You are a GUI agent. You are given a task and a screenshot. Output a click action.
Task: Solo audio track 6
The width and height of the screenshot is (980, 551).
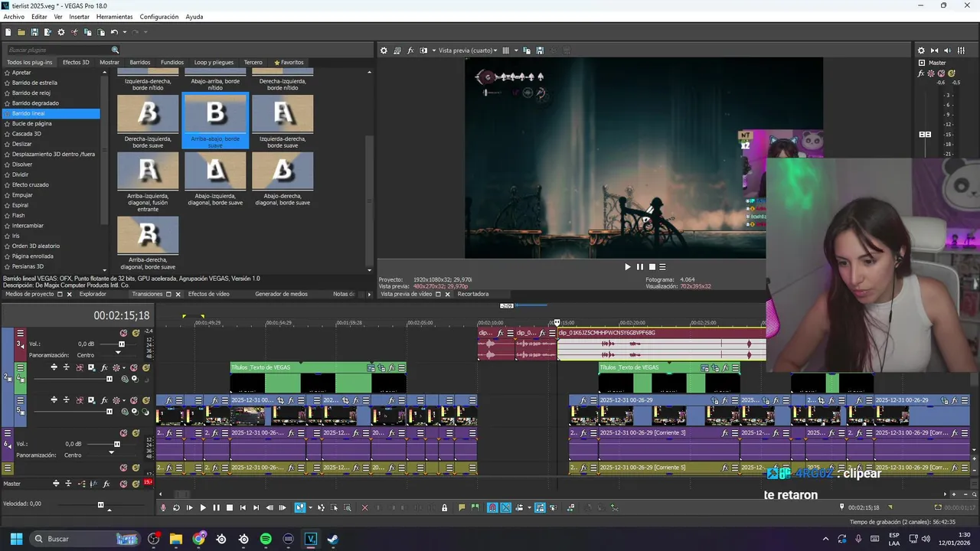(x=136, y=433)
